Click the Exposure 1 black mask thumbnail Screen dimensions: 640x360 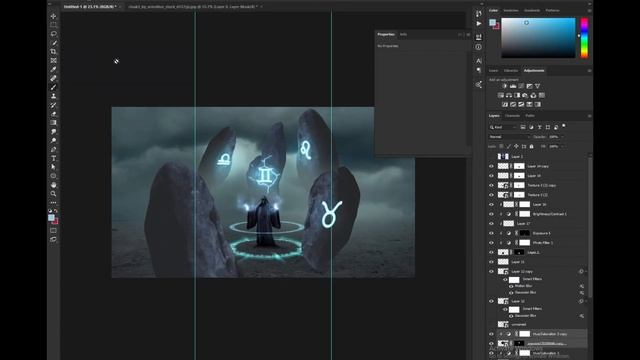tap(524, 233)
